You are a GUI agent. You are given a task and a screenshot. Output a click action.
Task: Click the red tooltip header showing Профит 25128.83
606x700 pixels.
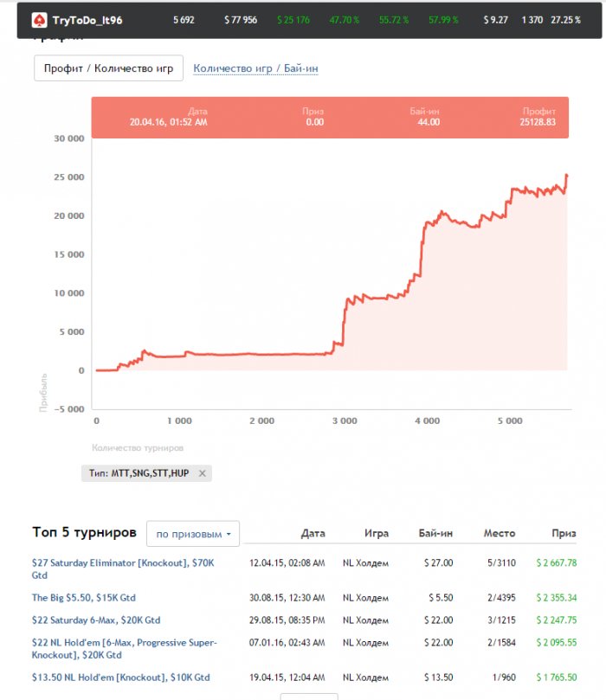pos(330,118)
